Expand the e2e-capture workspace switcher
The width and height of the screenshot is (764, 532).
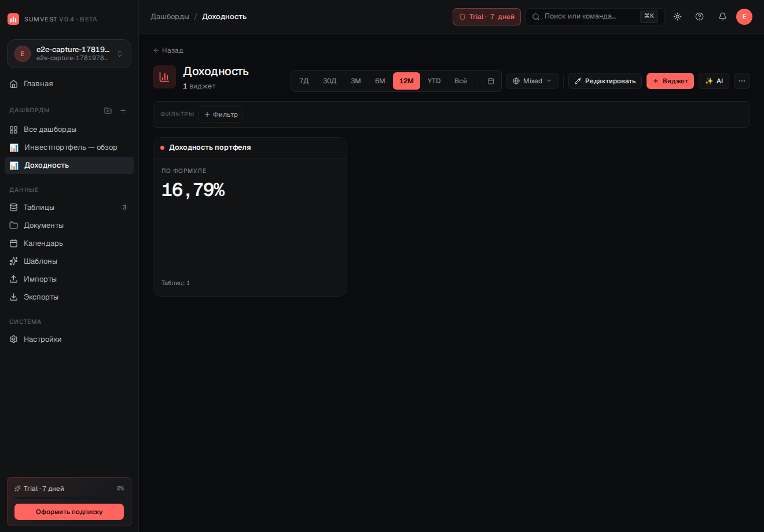(x=69, y=54)
